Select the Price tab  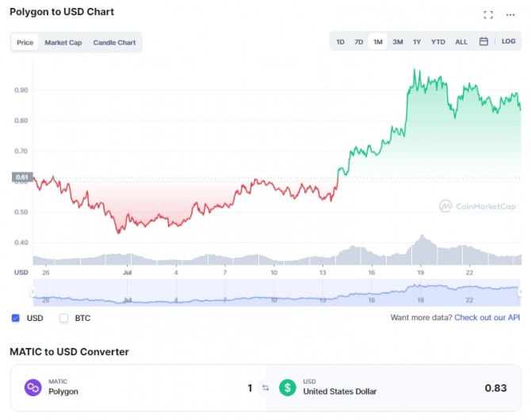(25, 43)
